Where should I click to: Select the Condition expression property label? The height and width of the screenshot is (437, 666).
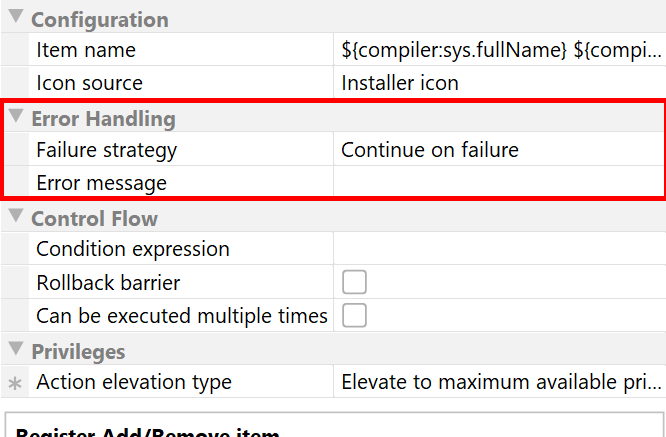[x=133, y=249]
